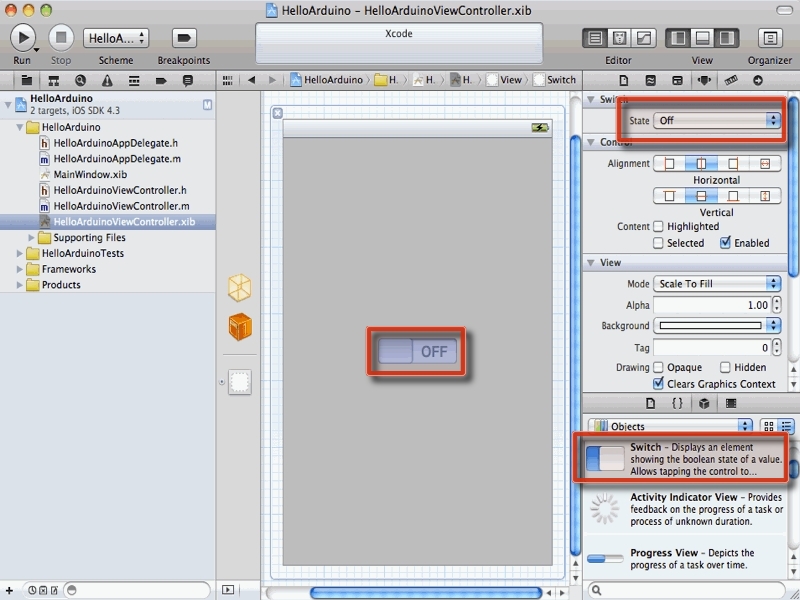Click the Tag value field
The image size is (800, 600).
coord(711,347)
